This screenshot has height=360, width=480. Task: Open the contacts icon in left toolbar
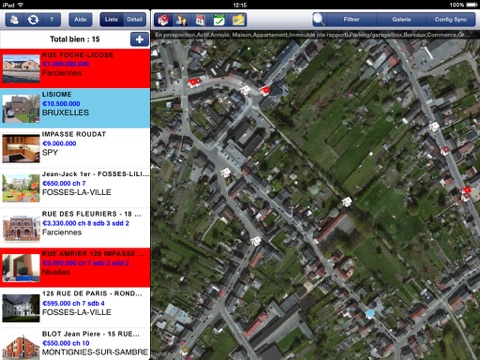point(14,20)
